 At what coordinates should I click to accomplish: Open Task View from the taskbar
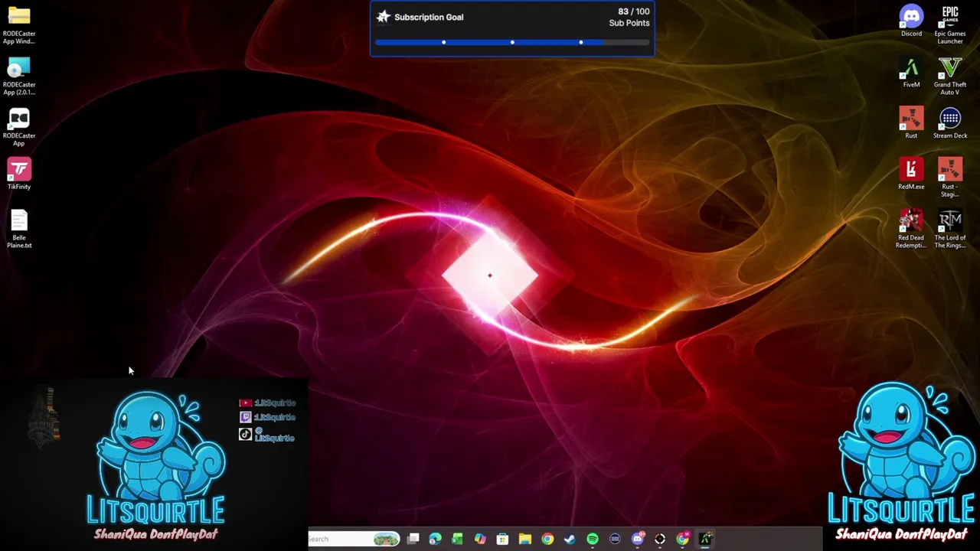(413, 539)
